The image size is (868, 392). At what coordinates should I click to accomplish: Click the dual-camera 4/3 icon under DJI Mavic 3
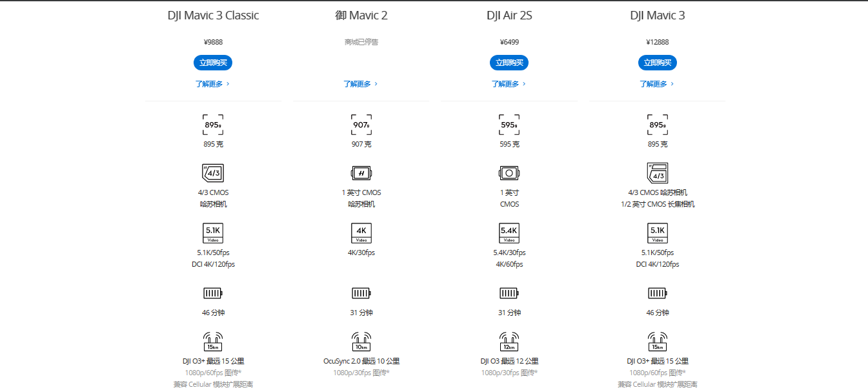coord(658,173)
